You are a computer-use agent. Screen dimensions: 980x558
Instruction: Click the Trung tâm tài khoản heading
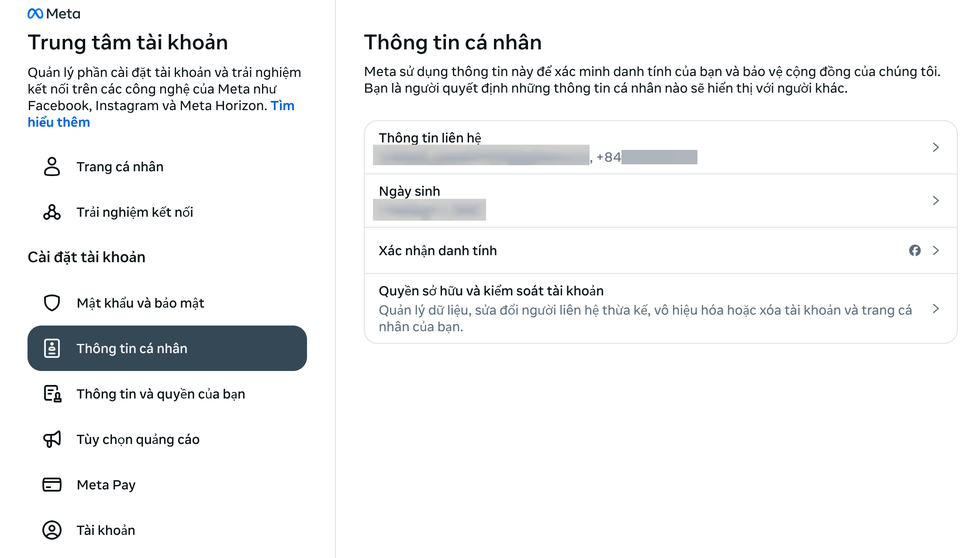tap(128, 42)
